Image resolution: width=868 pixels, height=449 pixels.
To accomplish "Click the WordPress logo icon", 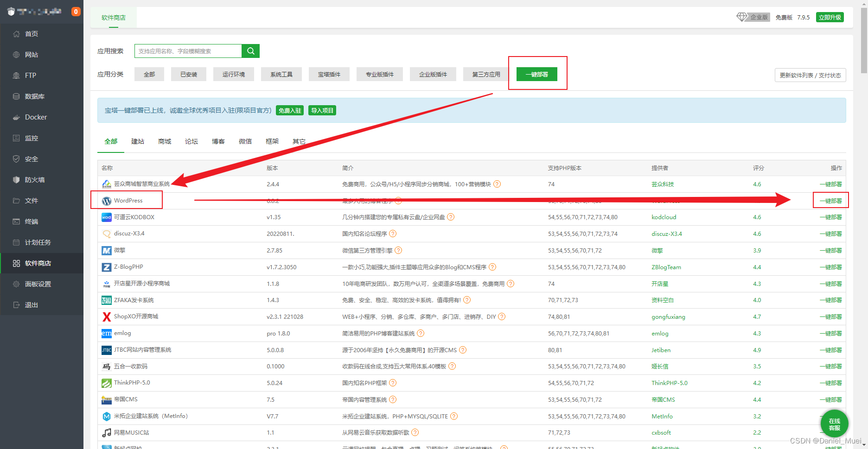I will coord(107,201).
